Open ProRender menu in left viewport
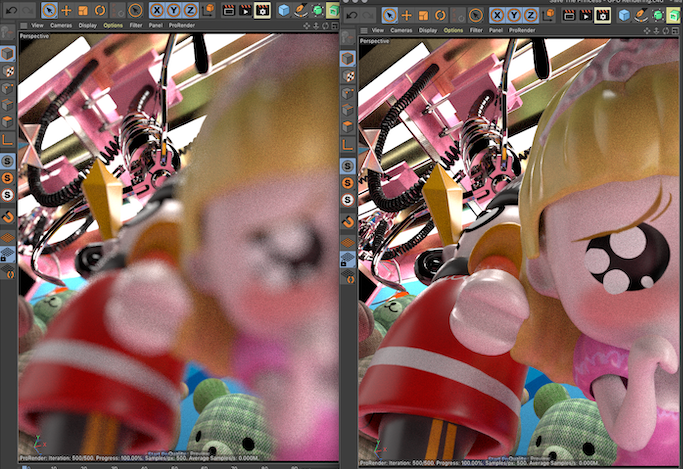The image size is (683, 469). coord(182,26)
